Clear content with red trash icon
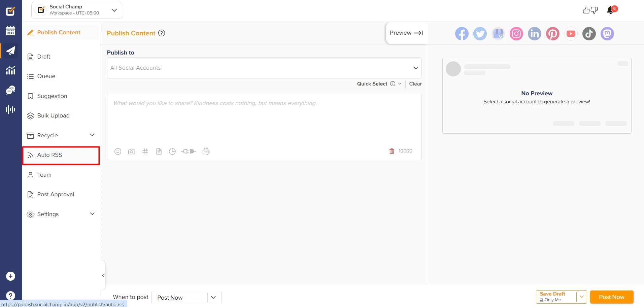Viewport: 644px width, 307px height. point(392,151)
